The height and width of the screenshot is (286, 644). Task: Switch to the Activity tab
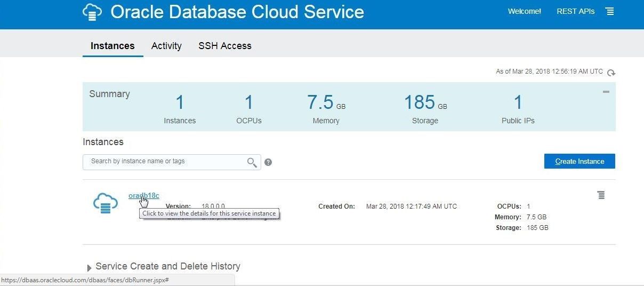(x=166, y=46)
